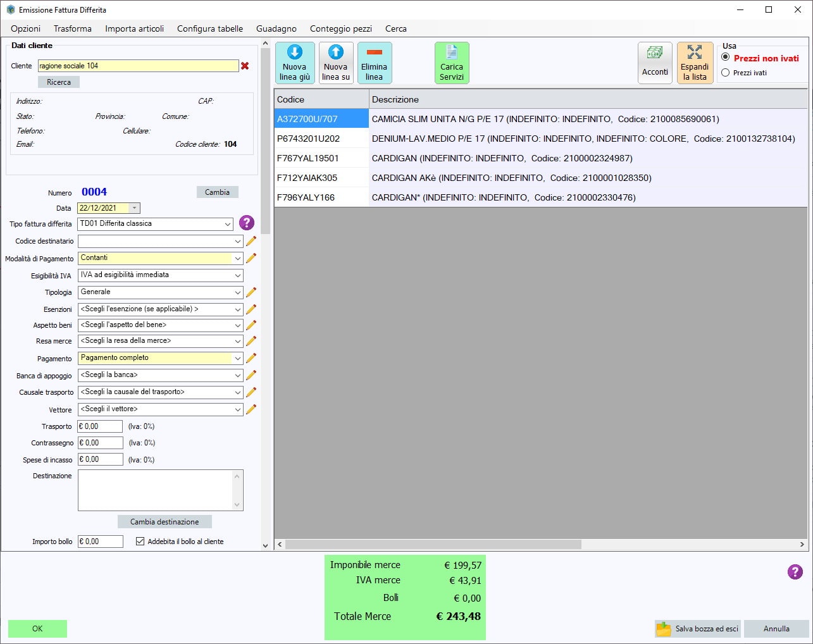813x644 pixels.
Task: Click the Codice column header
Action: tap(321, 99)
